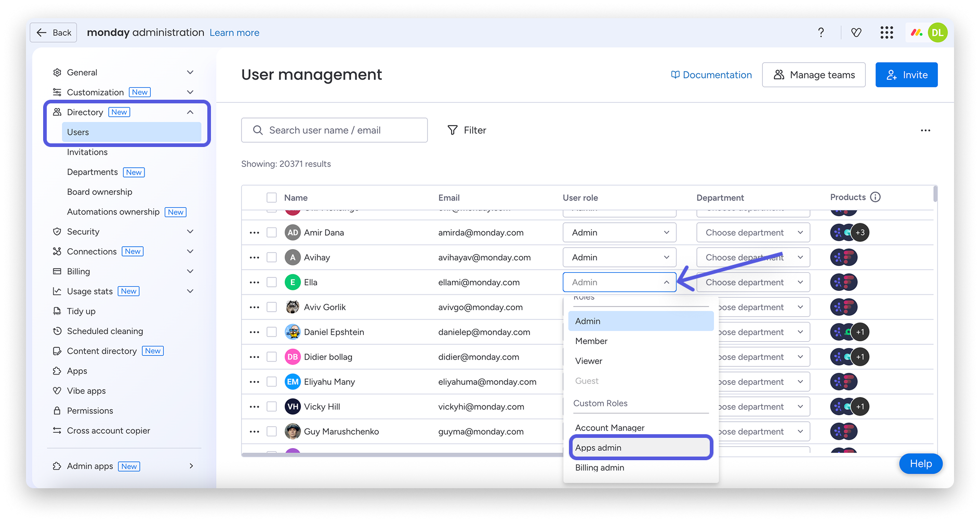Expand the Security section

click(190, 232)
